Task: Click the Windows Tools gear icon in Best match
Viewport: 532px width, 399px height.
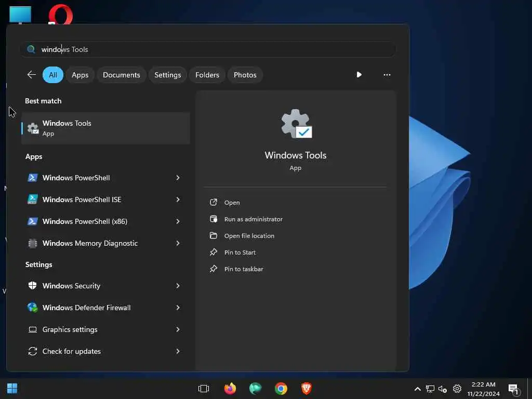Action: pos(33,128)
